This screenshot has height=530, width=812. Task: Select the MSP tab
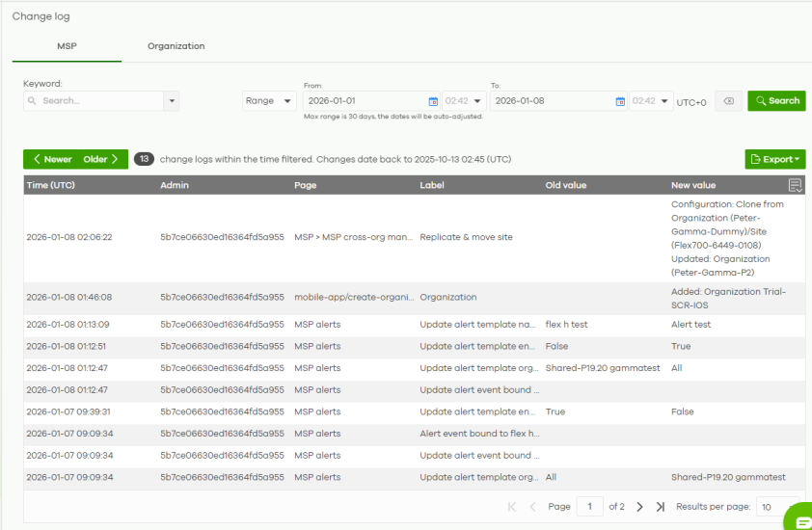click(x=67, y=46)
